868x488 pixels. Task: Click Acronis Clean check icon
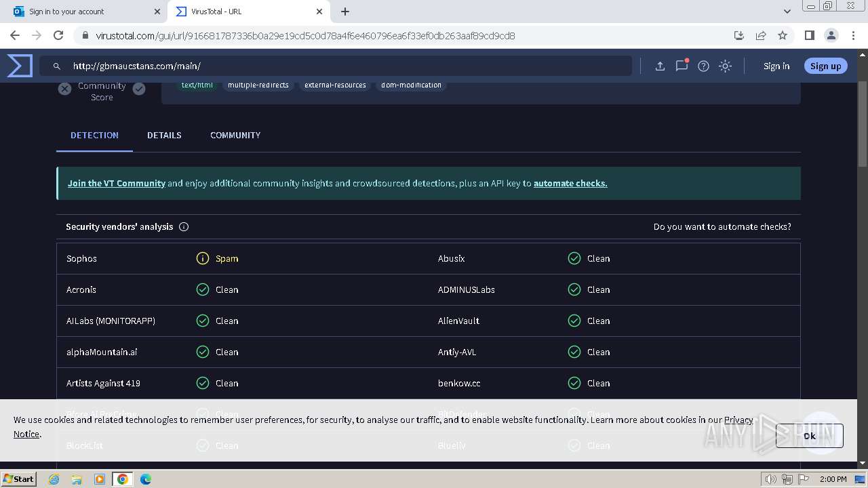pyautogui.click(x=203, y=289)
